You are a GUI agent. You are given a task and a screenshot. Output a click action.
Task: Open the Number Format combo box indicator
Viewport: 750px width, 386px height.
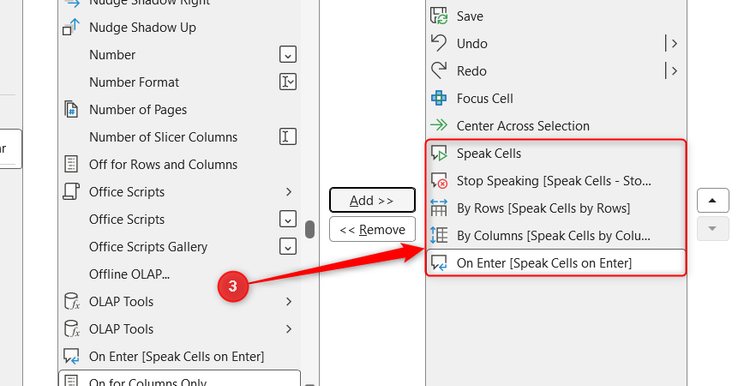pyautogui.click(x=287, y=82)
